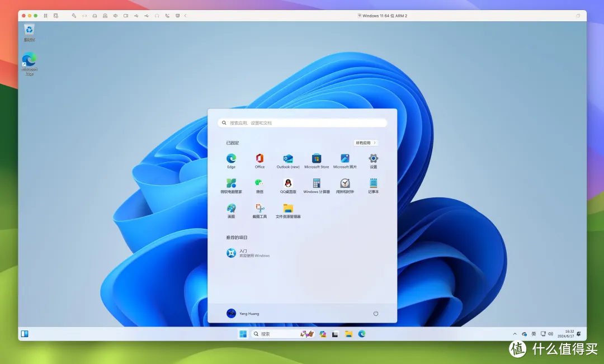The width and height of the screenshot is (604, 364).
Task: Open 截图工具 snipping tool
Action: [x=259, y=211]
